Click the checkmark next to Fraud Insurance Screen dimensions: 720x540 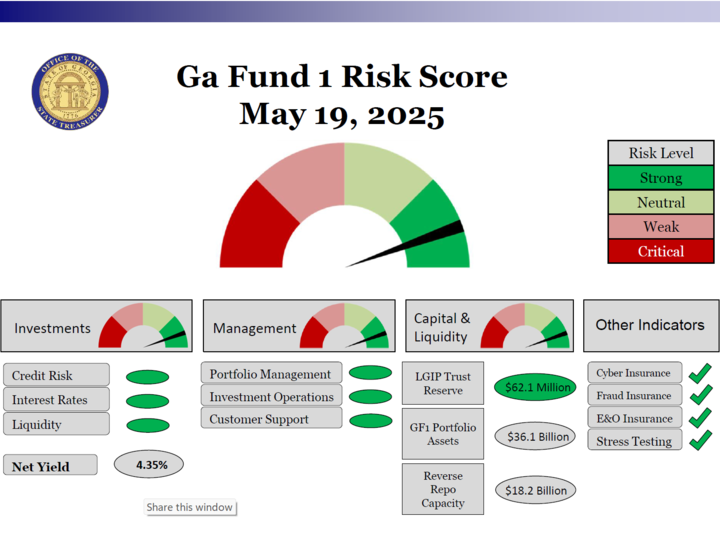[x=701, y=395]
